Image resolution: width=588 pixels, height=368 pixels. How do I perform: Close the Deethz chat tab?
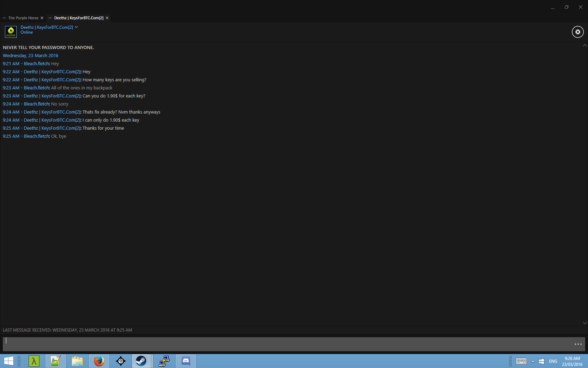[x=107, y=18]
